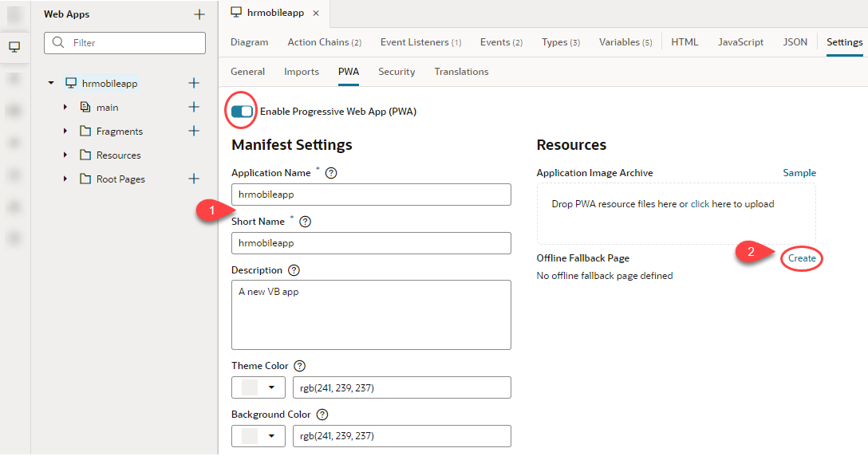Click the plus icon beside main
The width and height of the screenshot is (868, 456).
click(194, 107)
